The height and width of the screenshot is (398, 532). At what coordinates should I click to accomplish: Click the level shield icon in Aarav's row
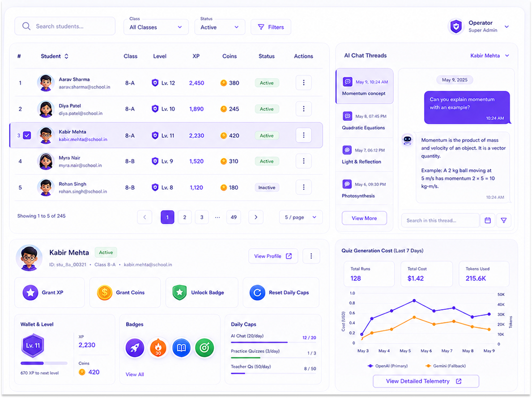point(155,83)
